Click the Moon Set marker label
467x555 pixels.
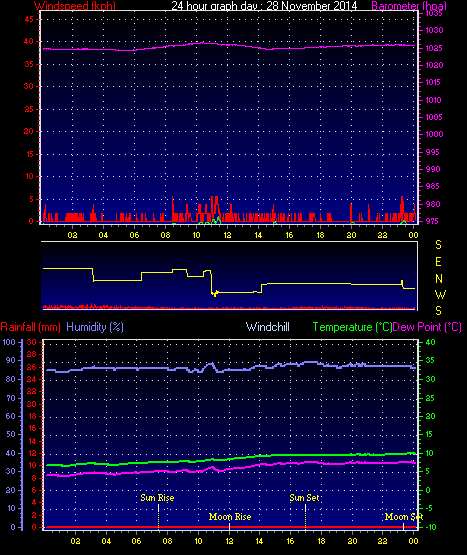[x=404, y=517]
